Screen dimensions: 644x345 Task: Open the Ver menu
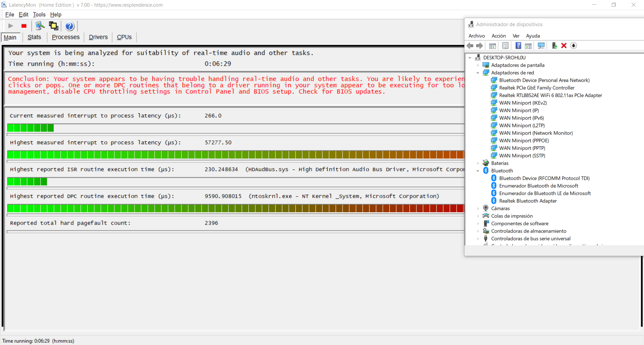pos(516,36)
